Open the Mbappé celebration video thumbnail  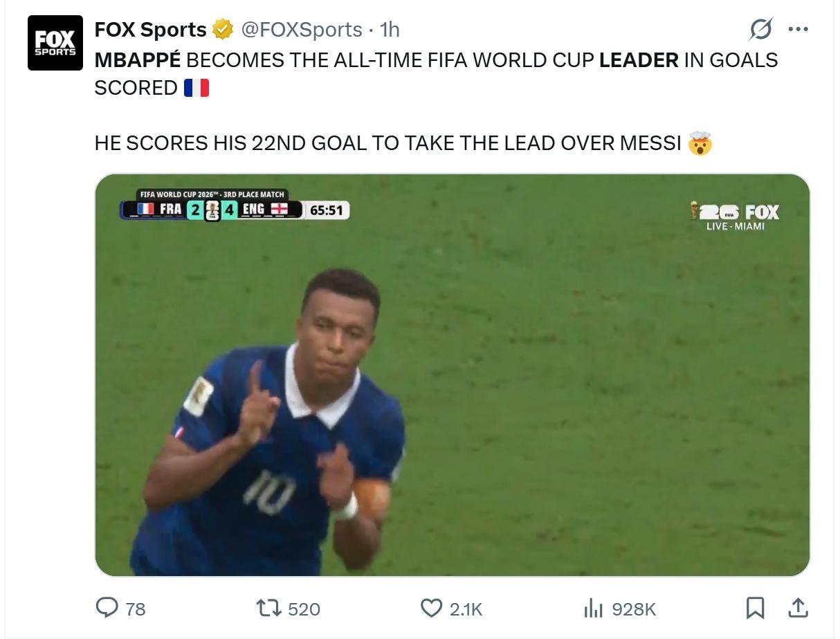pos(452,375)
